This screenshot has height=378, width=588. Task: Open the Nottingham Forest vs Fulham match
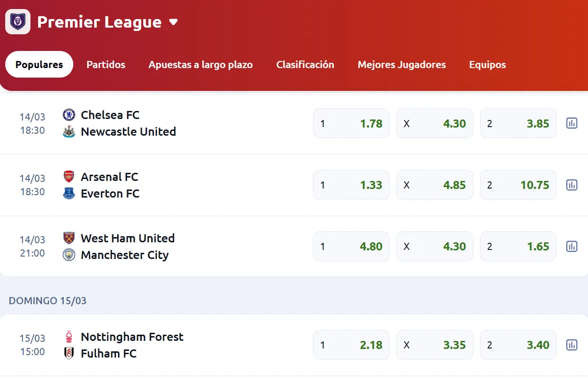tap(132, 345)
